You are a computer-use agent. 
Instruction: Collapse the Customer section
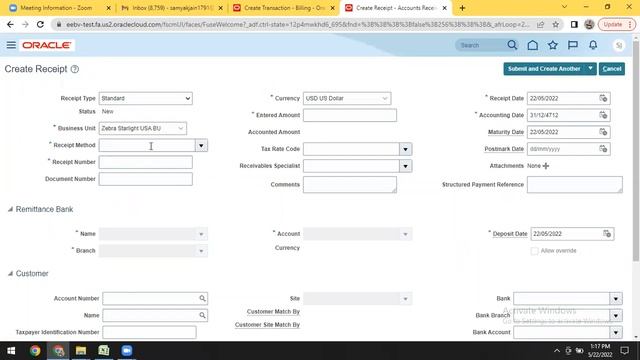(x=10, y=273)
